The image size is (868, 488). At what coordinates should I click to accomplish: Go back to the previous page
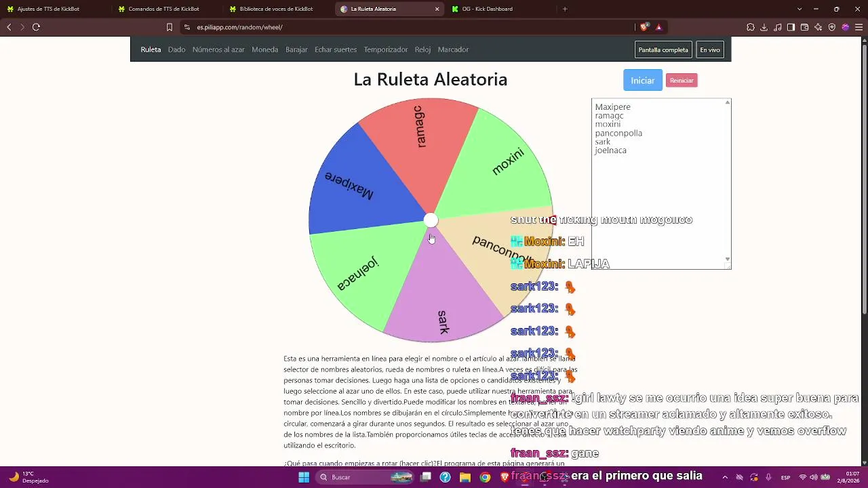(x=9, y=27)
